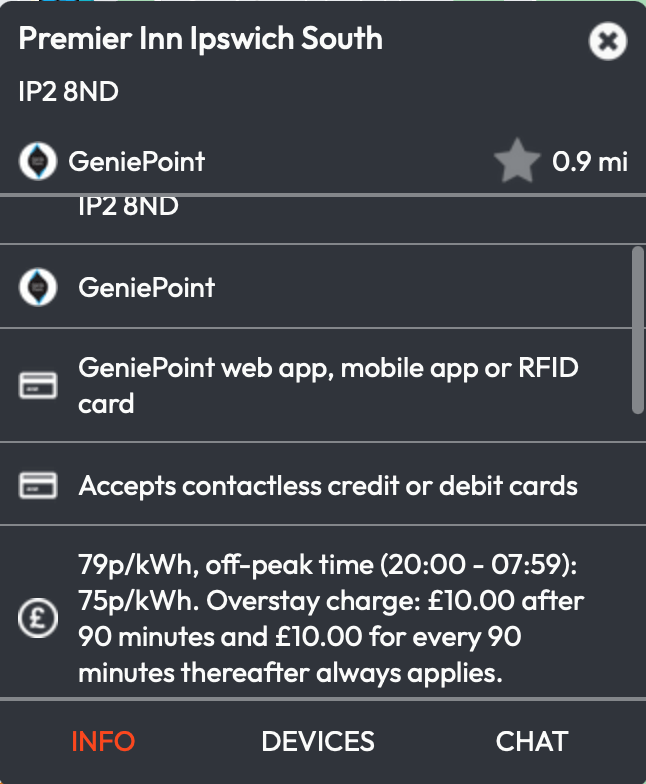Click the pound sign pricing icon
The height and width of the screenshot is (784, 646).
click(x=38, y=618)
